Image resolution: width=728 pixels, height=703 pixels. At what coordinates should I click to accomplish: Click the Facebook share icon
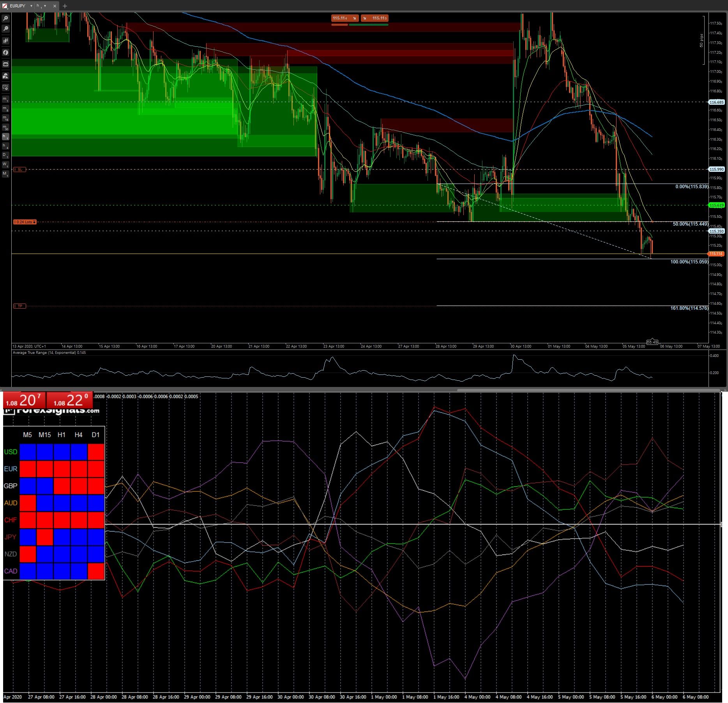pos(5,52)
